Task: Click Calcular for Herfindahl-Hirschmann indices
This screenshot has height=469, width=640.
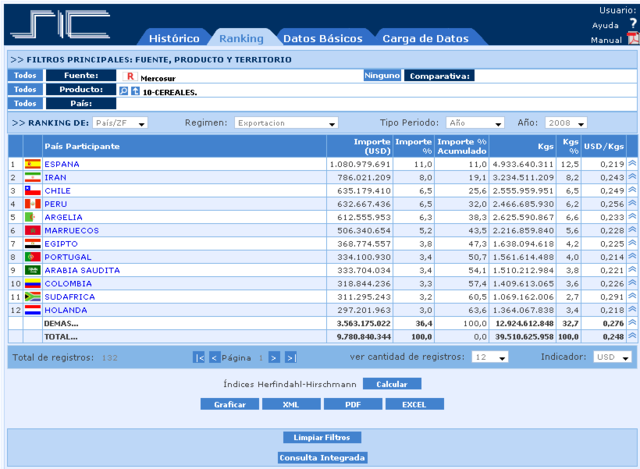Action: 392,384
